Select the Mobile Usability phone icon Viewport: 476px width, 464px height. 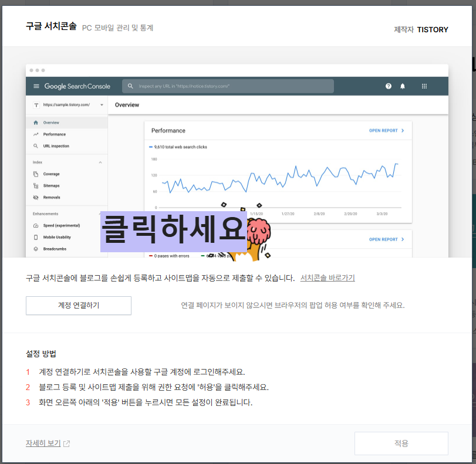click(x=36, y=237)
